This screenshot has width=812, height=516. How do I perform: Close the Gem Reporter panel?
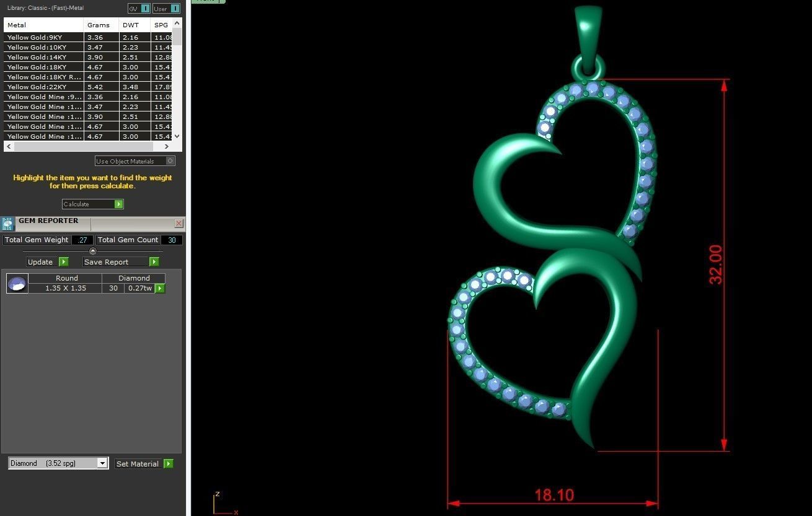point(179,223)
